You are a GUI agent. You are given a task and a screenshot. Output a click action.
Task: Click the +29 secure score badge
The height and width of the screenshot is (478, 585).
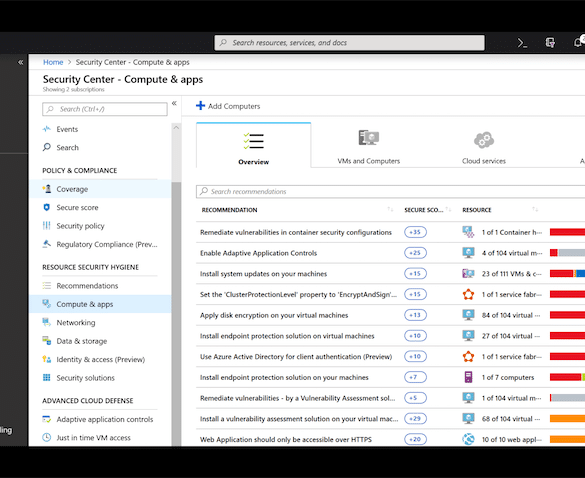point(415,419)
